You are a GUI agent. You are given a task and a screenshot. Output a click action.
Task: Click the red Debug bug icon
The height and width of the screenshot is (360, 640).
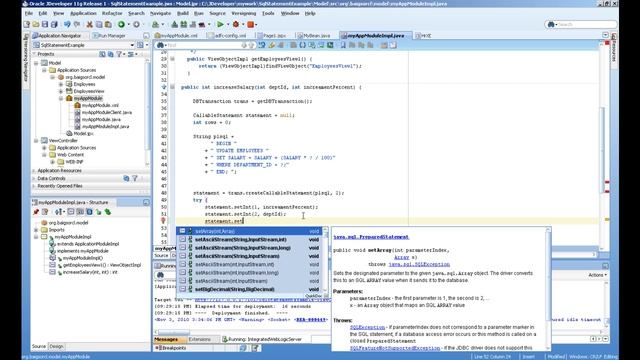point(236,24)
